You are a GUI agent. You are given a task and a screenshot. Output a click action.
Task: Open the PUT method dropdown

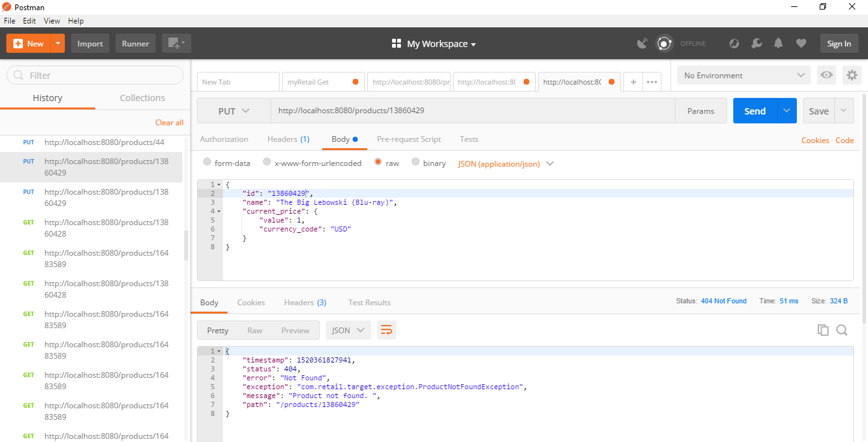coord(234,111)
